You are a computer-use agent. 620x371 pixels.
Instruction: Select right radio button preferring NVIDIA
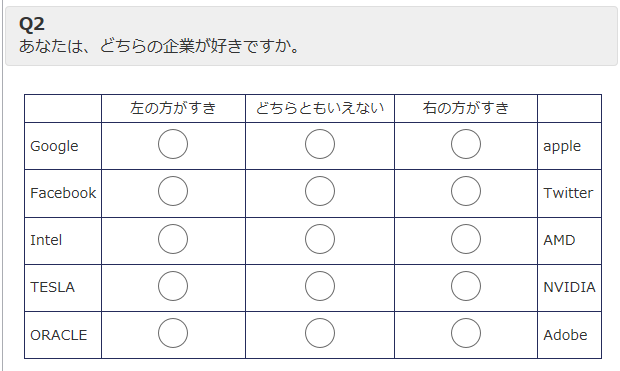point(466,286)
